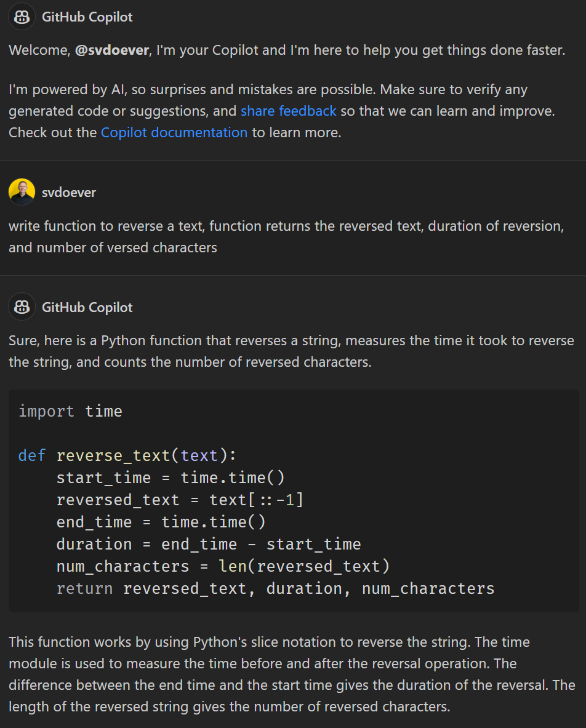This screenshot has width=586, height=728.
Task: Click the 'end_time = time.time()' code line
Action: 161,522
